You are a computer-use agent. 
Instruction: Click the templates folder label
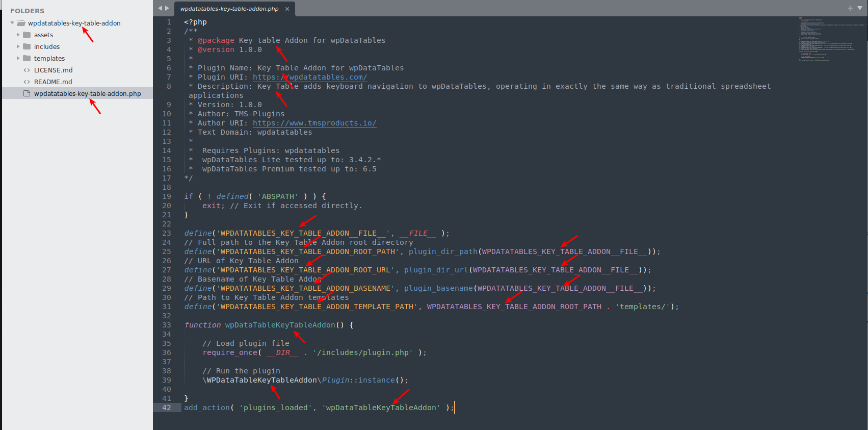click(49, 58)
